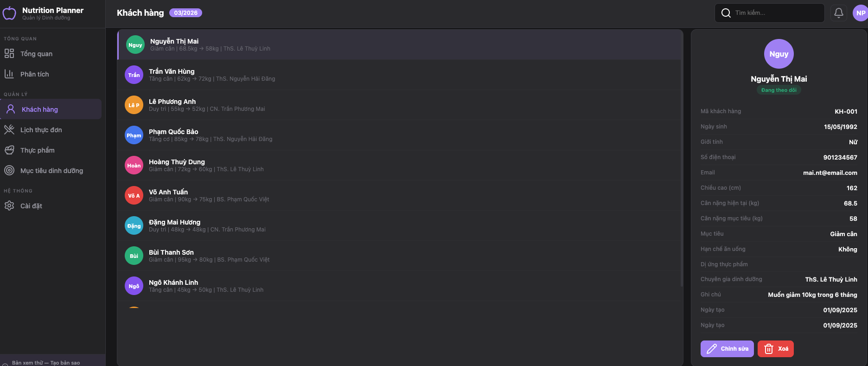This screenshot has width=868, height=366.
Task: Open Tổng quan dashboard icon
Action: tap(9, 53)
